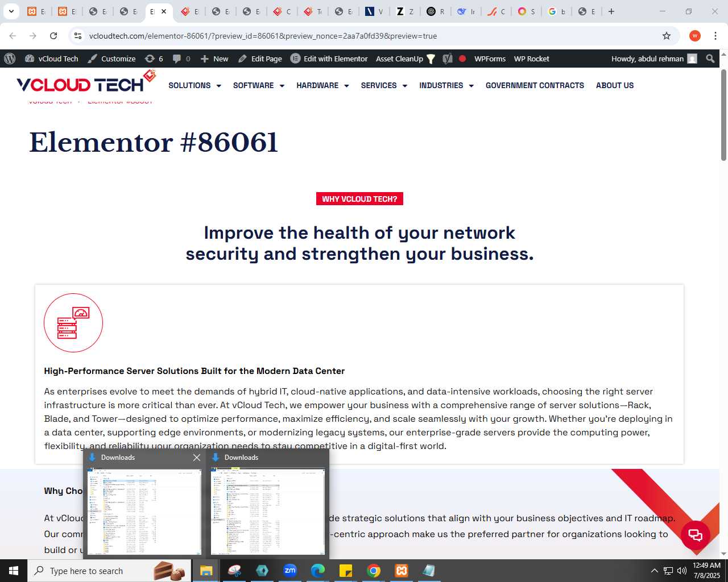Switch to the Zoho 'Z' tab
This screenshot has height=582, width=728.
[405, 11]
